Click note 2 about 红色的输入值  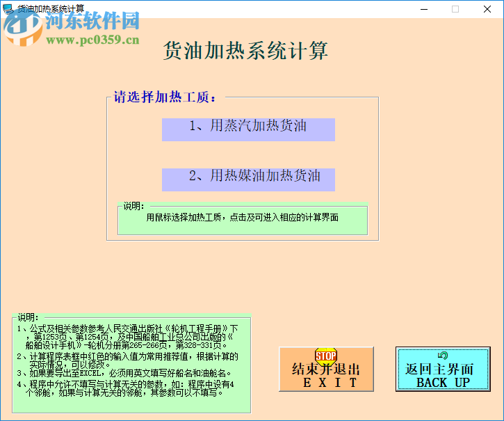coord(127,360)
